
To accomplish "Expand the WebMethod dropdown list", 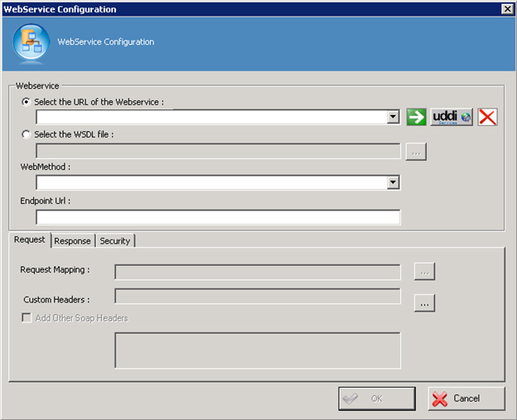I will 393,183.
